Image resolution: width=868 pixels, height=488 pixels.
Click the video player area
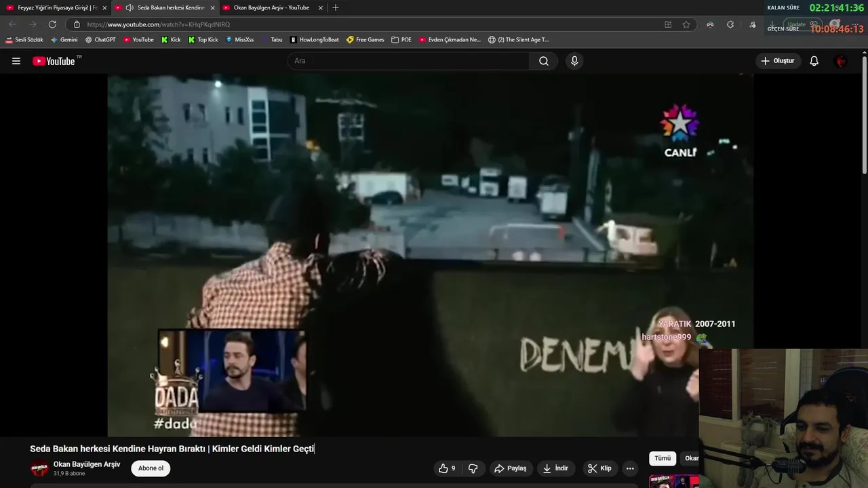pos(430,256)
